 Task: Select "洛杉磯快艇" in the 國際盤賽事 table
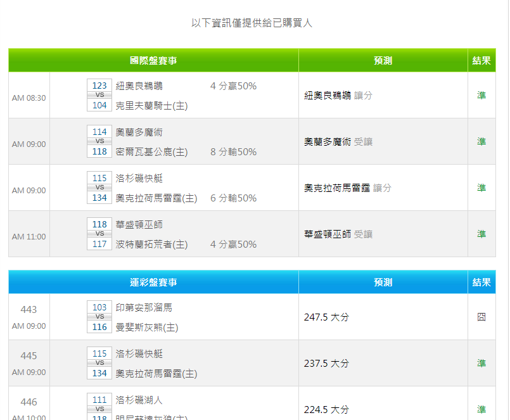[x=139, y=178]
